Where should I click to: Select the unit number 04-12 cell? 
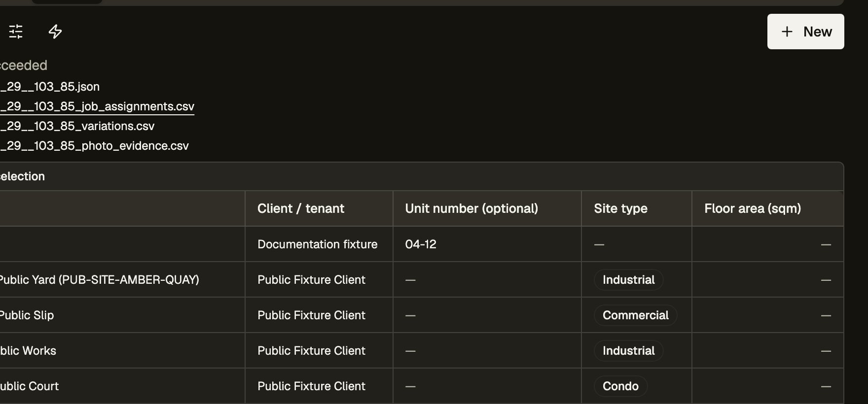pyautogui.click(x=487, y=244)
